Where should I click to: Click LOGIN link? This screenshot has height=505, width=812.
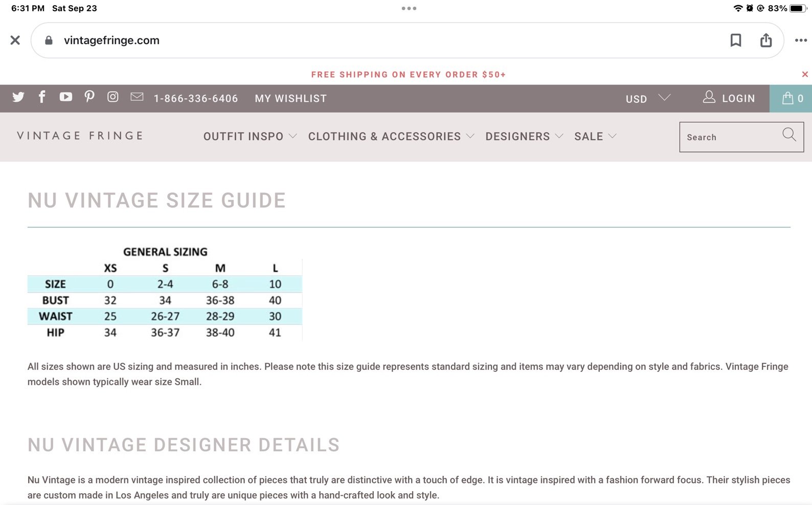[738, 98]
